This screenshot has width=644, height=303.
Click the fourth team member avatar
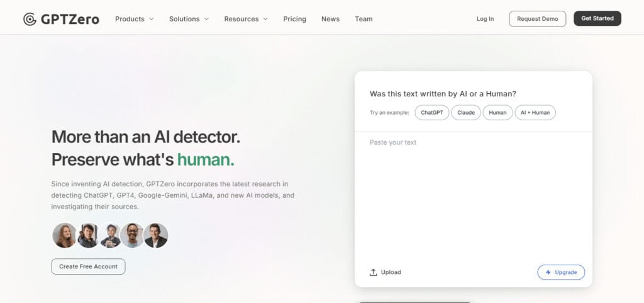coord(132,235)
